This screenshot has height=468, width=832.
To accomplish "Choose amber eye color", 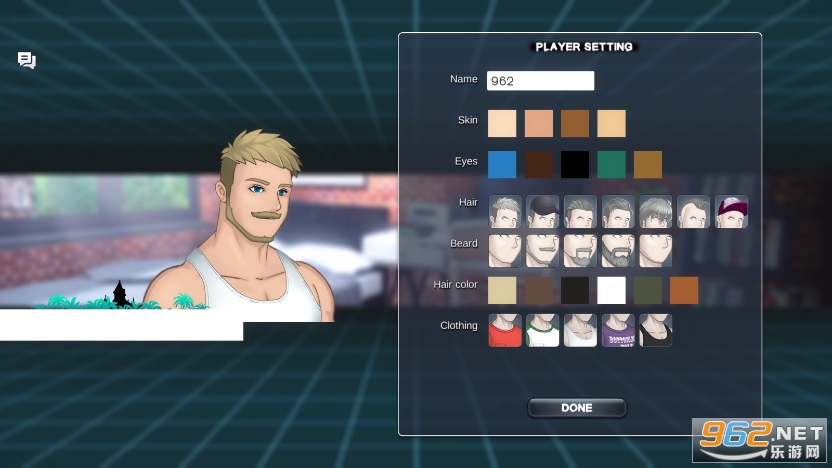I will (648, 164).
